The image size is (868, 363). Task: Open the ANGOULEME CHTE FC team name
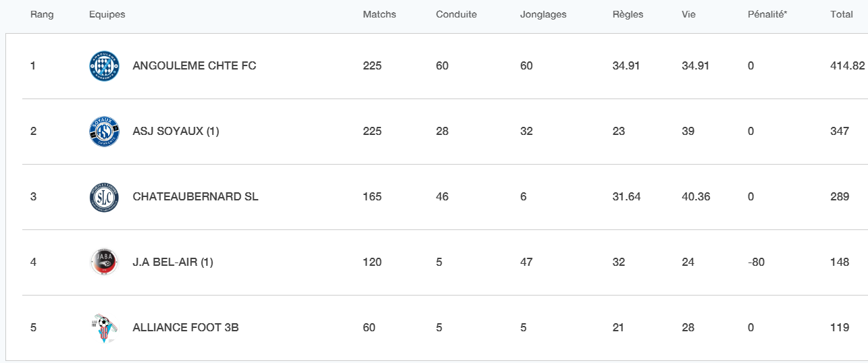(x=195, y=66)
